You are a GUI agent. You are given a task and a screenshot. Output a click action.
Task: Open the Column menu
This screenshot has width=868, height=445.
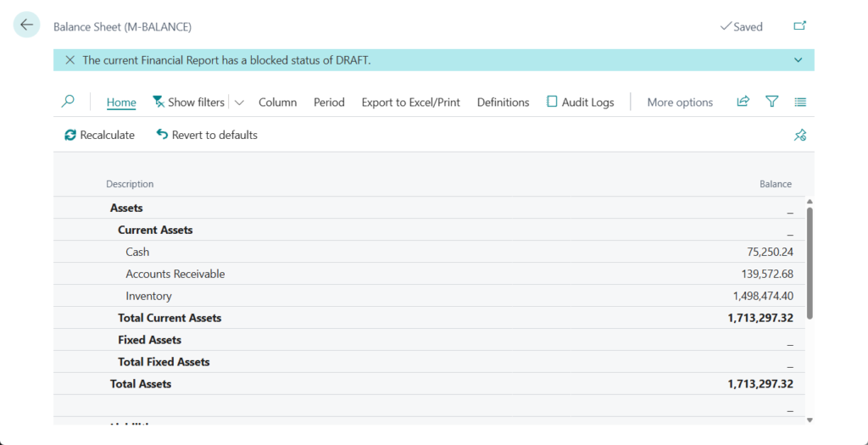[x=277, y=103]
